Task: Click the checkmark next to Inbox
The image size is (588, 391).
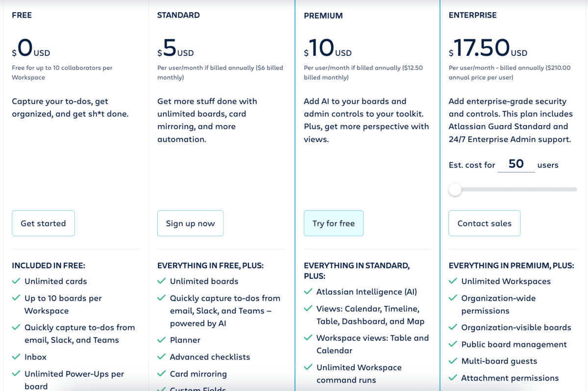Action: tap(16, 357)
